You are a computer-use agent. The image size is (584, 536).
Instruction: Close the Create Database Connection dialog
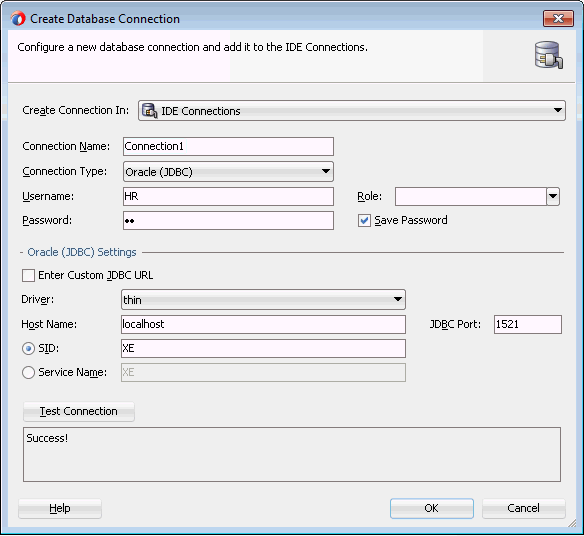pyautogui.click(x=558, y=19)
